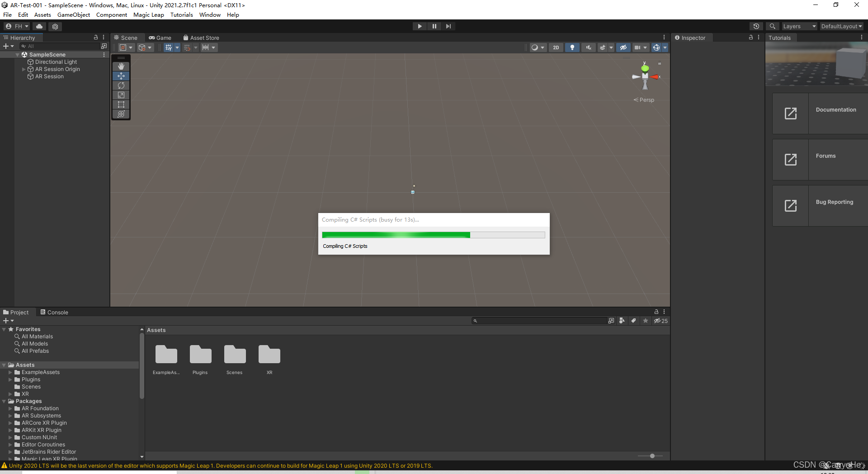Screen dimensions: 868x474
Task: Click the Step frame button
Action: click(x=448, y=26)
